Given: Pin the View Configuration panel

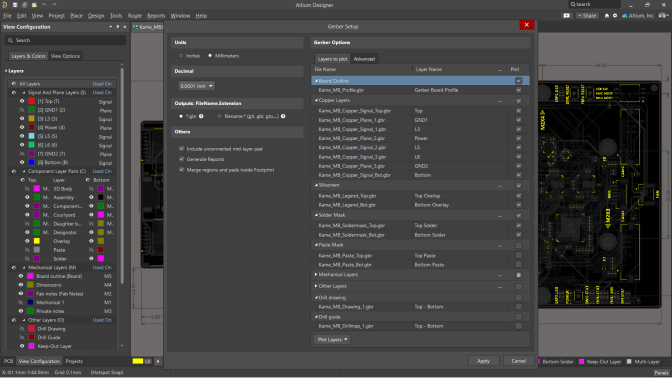Looking at the screenshot, I should pyautogui.click(x=118, y=27).
